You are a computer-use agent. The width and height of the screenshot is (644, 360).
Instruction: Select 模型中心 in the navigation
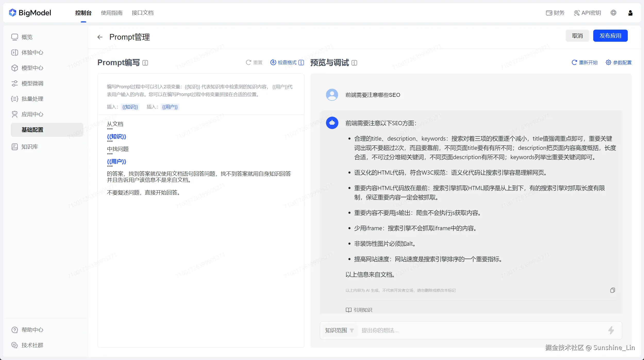(32, 68)
